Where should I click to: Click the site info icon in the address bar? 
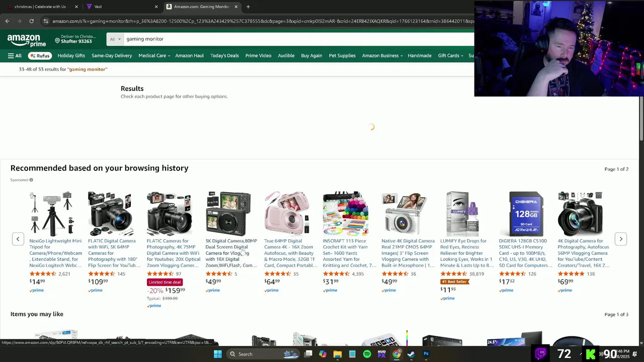click(46, 21)
